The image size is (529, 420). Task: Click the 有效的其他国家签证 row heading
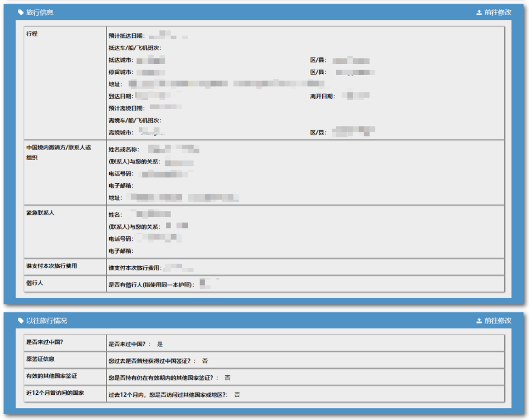pos(51,376)
